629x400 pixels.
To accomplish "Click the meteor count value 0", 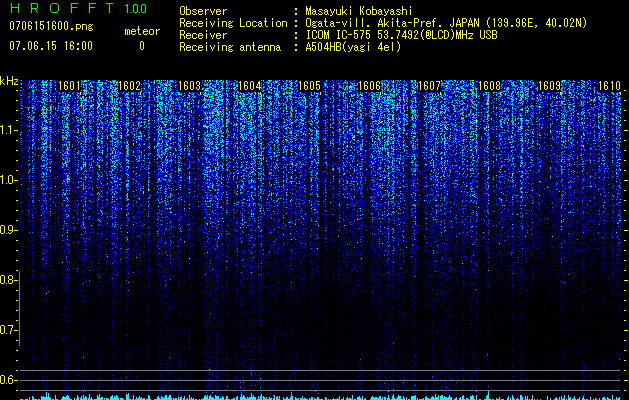I will coord(142,46).
